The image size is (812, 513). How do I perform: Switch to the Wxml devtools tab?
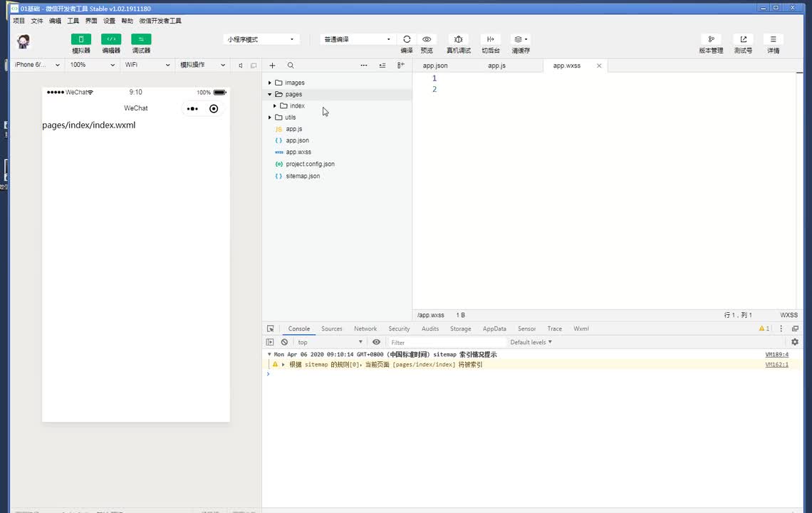click(x=581, y=328)
